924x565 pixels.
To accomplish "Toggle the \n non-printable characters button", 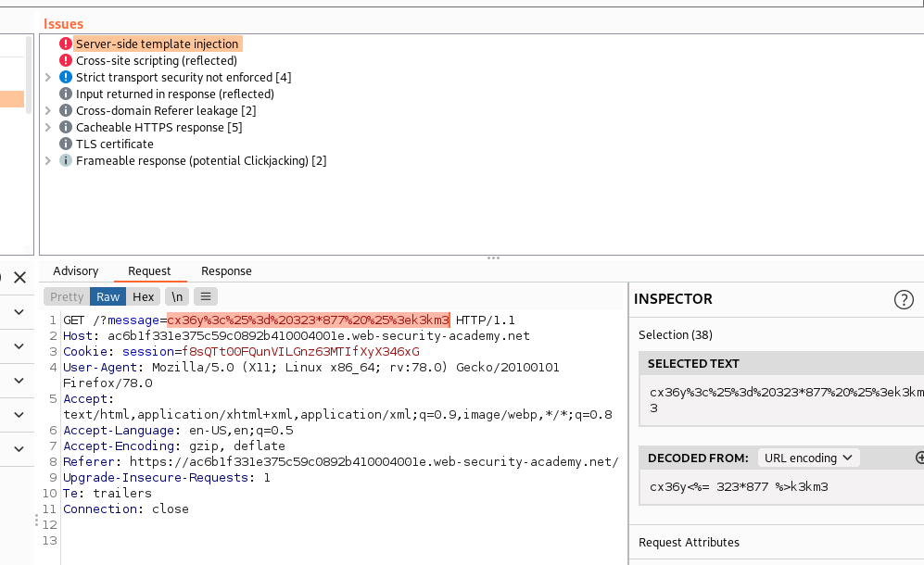I will pos(175,296).
